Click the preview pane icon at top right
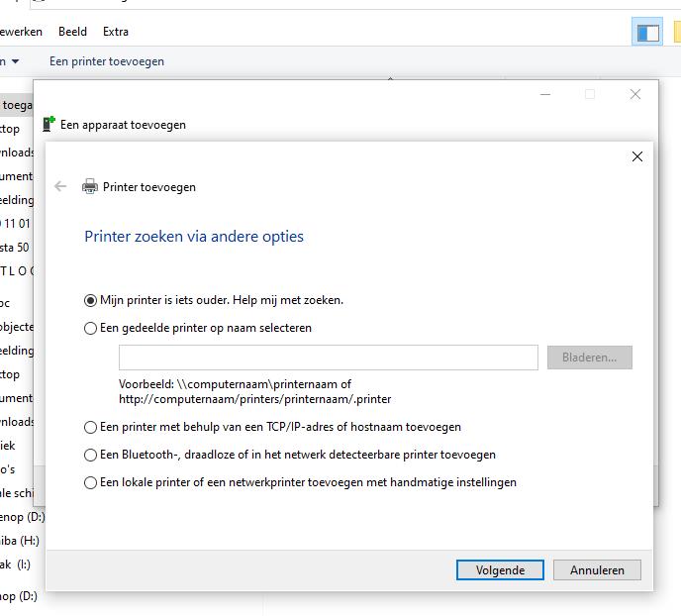 point(647,33)
